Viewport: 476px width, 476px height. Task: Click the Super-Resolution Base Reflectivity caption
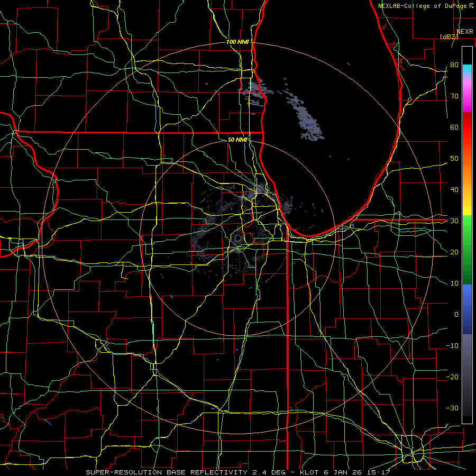[237, 472]
